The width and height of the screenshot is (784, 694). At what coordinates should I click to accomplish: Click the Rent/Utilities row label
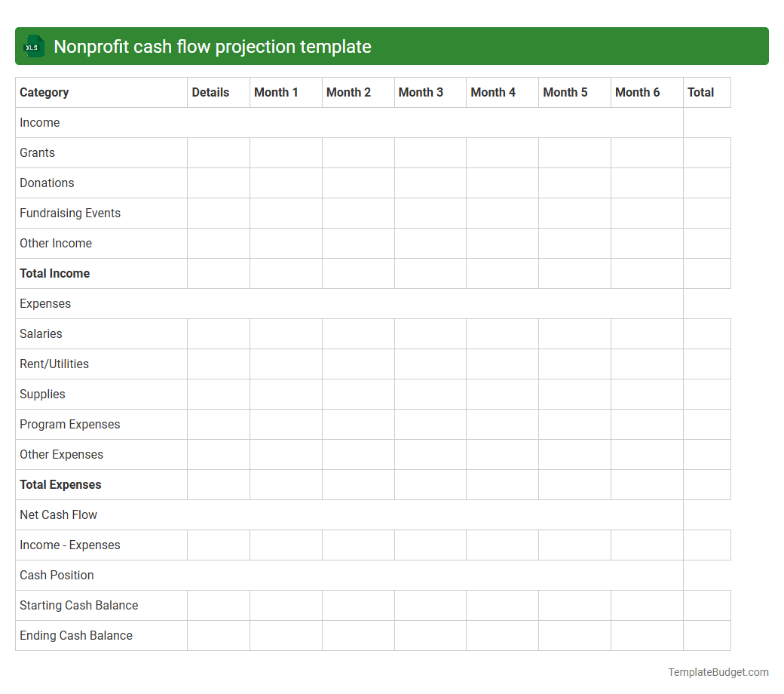tap(54, 364)
